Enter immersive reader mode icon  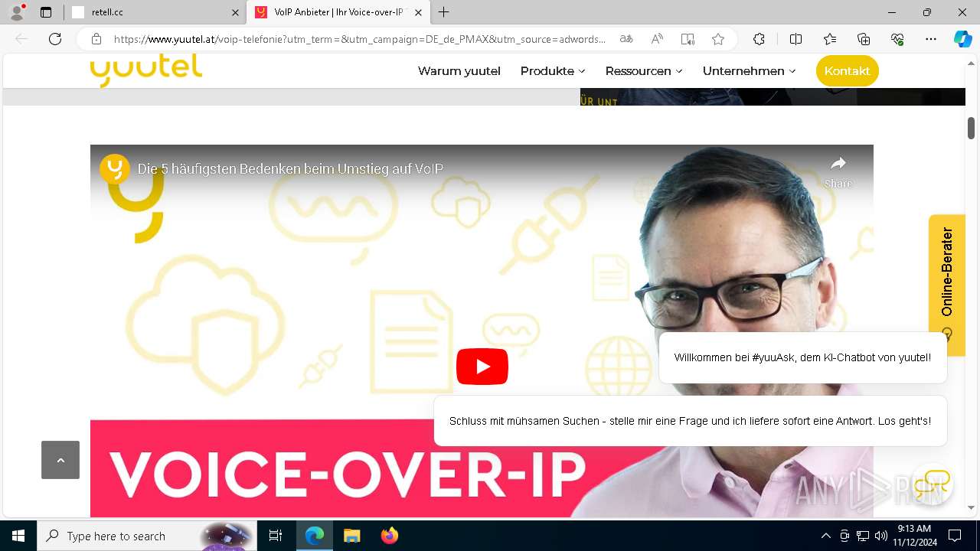pyautogui.click(x=688, y=39)
